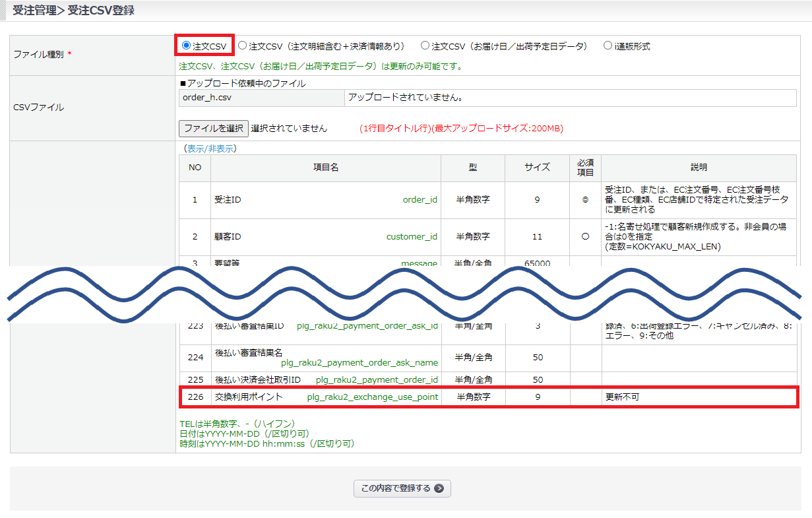Click the 説明 column header
812x518 pixels.
699,168
